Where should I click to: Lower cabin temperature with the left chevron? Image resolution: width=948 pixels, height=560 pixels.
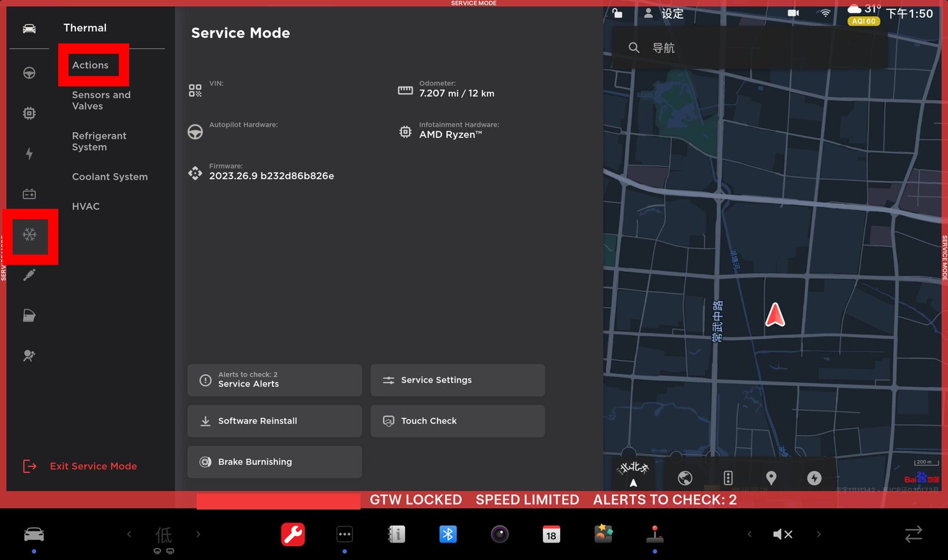click(x=129, y=534)
